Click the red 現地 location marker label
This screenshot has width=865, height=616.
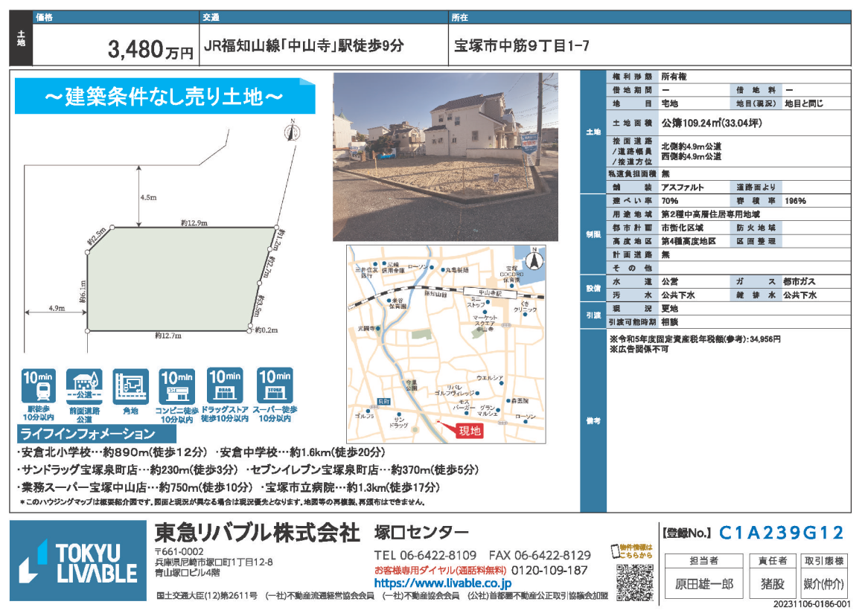pyautogui.click(x=469, y=431)
